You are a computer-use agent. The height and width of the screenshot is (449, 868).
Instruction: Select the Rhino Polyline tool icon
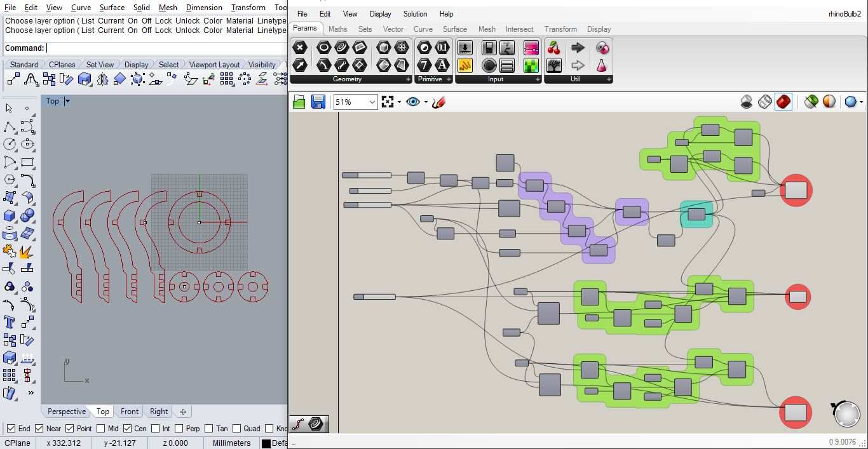[9, 126]
